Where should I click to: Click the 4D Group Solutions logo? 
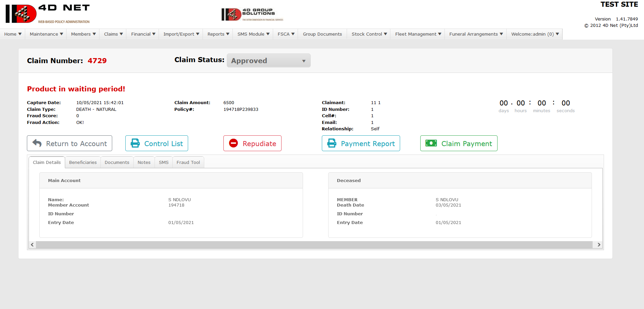coord(252,14)
